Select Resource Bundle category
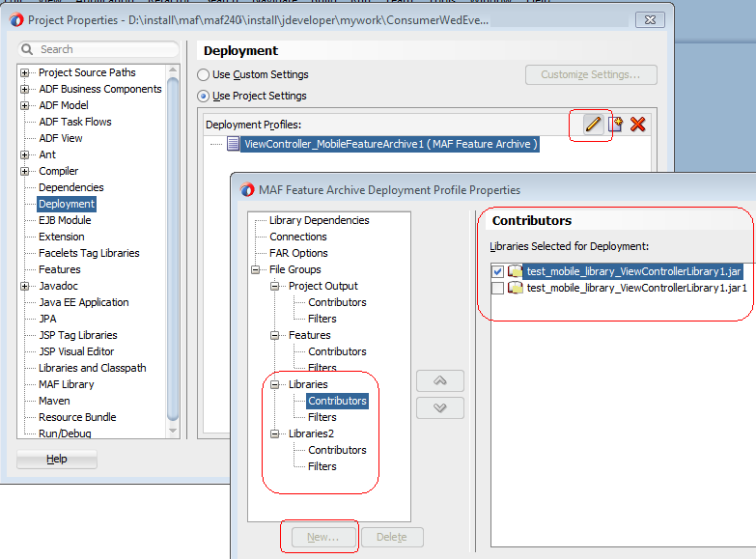 tap(77, 417)
